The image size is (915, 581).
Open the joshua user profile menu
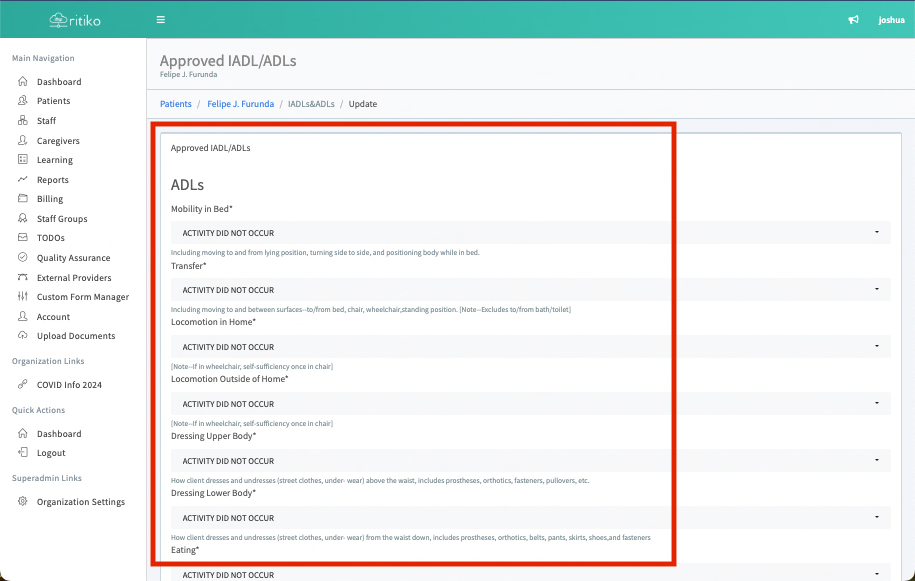pos(890,20)
